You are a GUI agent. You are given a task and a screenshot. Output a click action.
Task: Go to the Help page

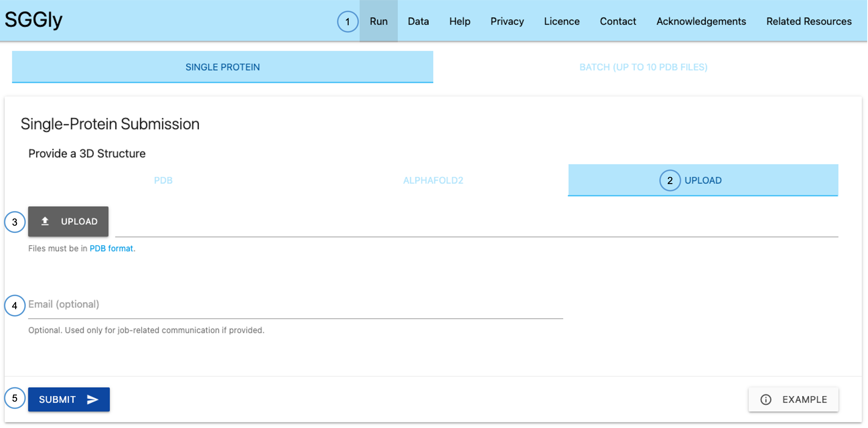[460, 21]
